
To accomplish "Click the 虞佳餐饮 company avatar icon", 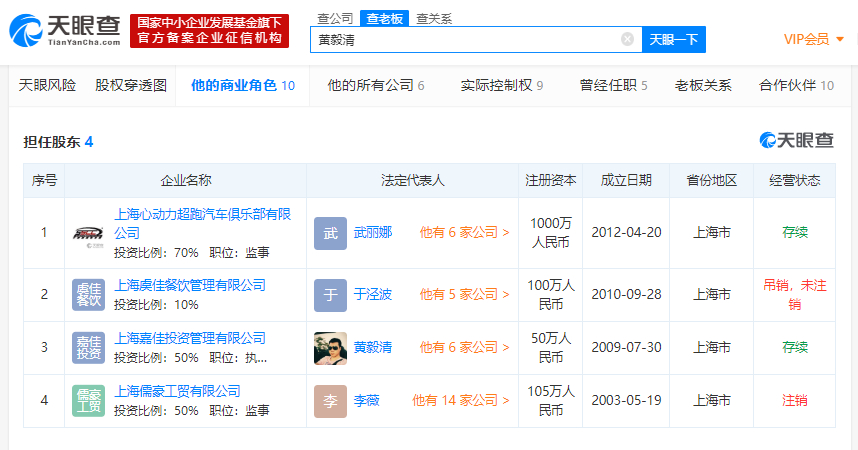I will click(x=88, y=295).
